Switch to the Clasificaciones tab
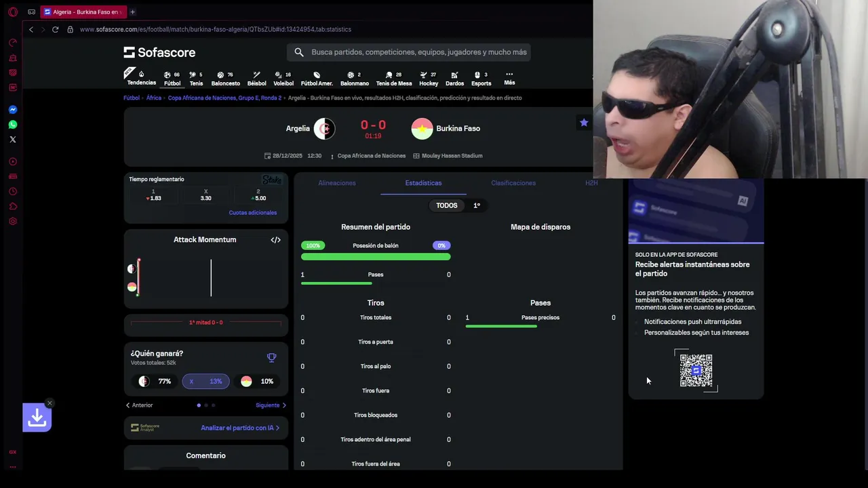The image size is (868, 488). point(513,183)
